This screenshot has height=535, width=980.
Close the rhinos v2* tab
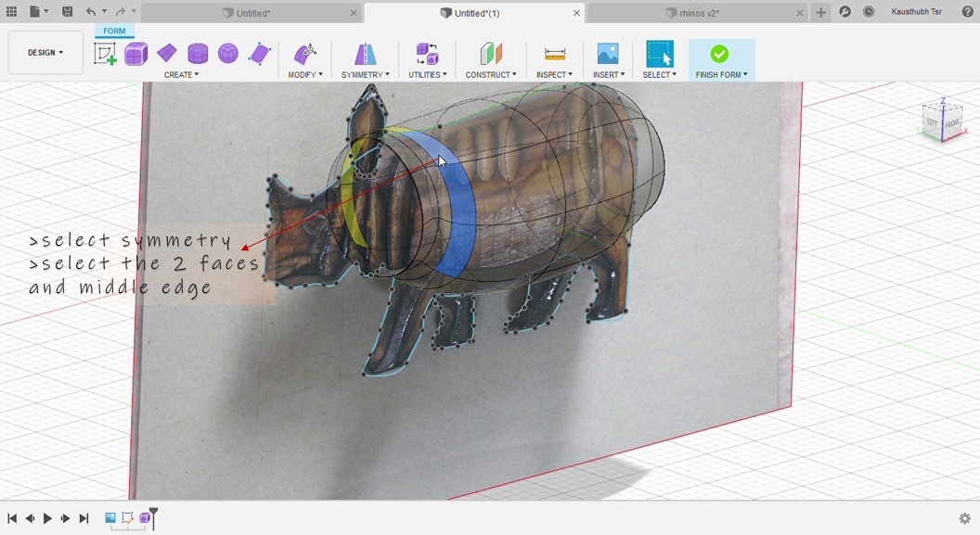800,13
